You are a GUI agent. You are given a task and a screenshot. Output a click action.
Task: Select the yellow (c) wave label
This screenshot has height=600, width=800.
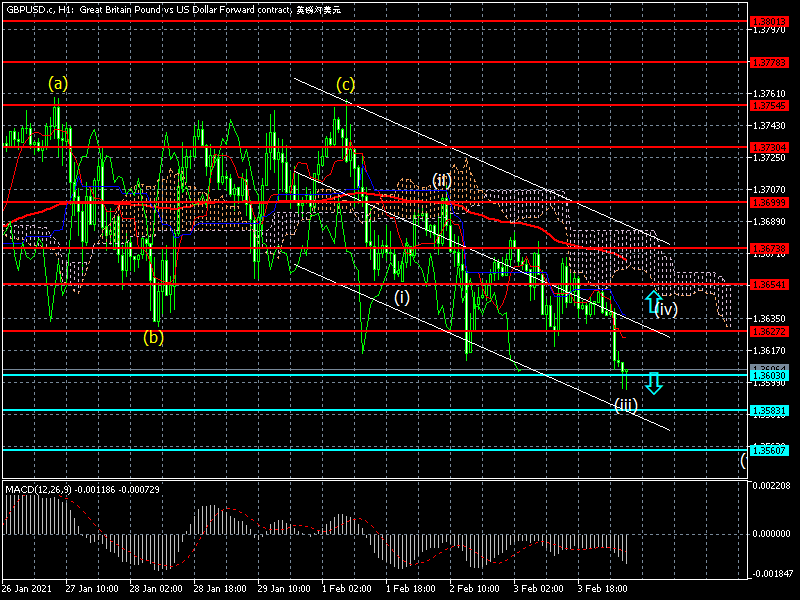click(x=345, y=84)
